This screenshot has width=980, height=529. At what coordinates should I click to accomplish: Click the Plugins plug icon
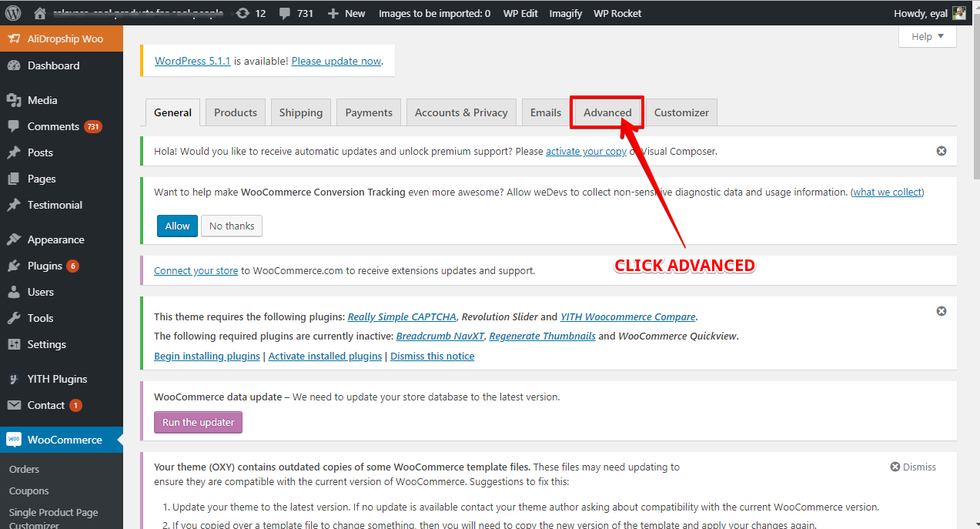pos(14,266)
